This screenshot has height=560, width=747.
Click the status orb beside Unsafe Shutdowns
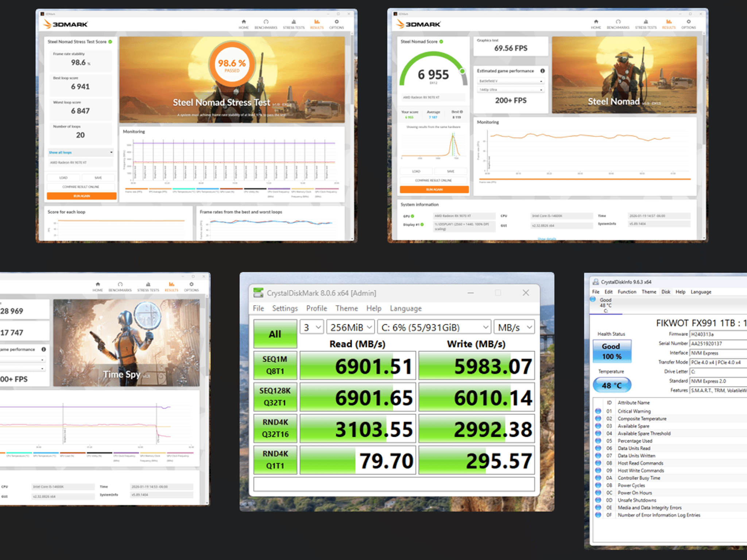598,500
